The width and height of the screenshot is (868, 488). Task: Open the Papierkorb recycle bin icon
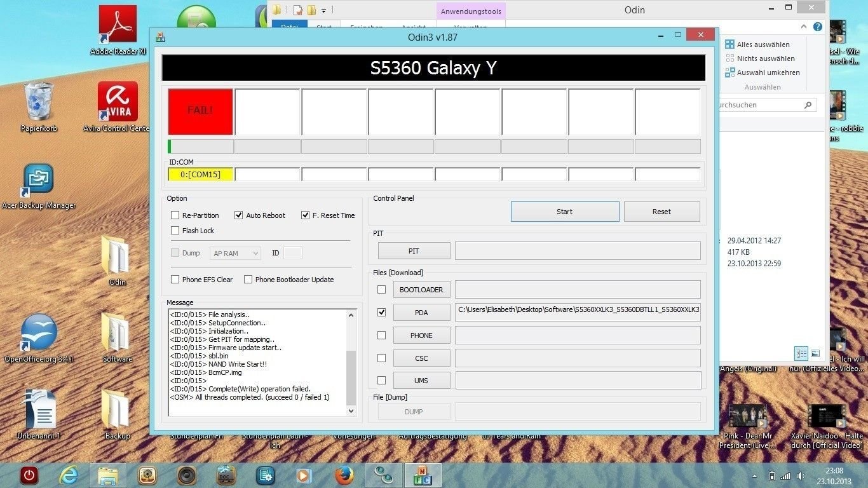[39, 106]
